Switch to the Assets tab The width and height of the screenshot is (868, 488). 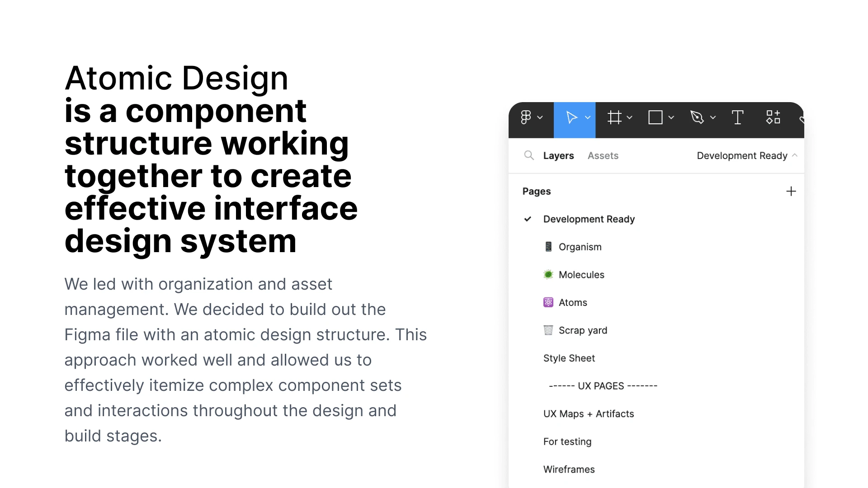click(603, 155)
